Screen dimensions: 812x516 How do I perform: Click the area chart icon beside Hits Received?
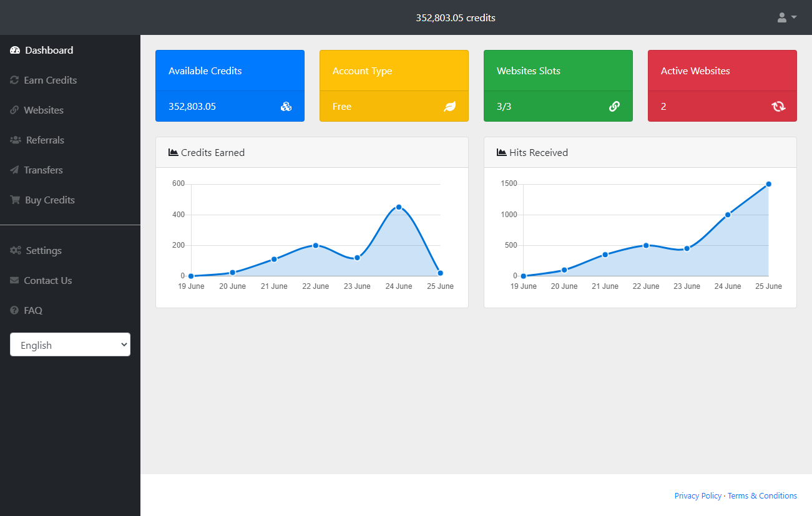(x=502, y=152)
